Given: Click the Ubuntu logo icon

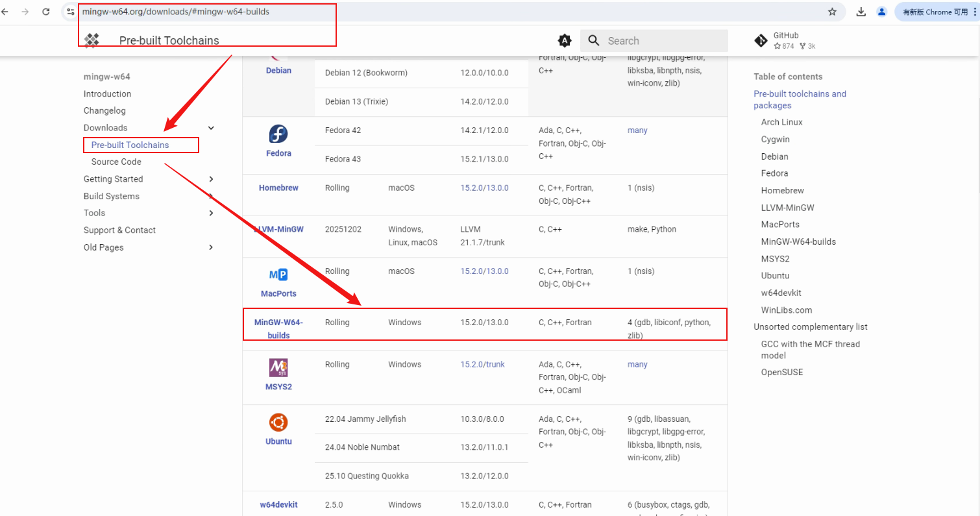Looking at the screenshot, I should pyautogui.click(x=278, y=423).
